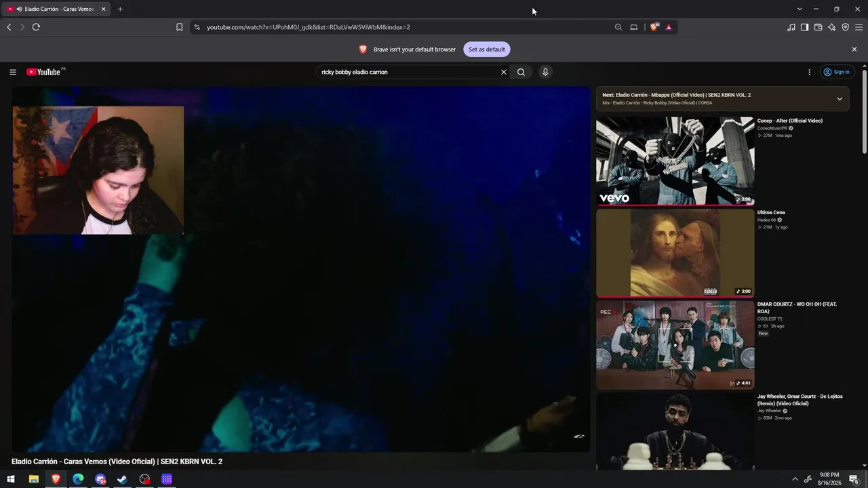The image size is (868, 488).
Task: Focus the browser address bar URL
Action: click(x=309, y=27)
